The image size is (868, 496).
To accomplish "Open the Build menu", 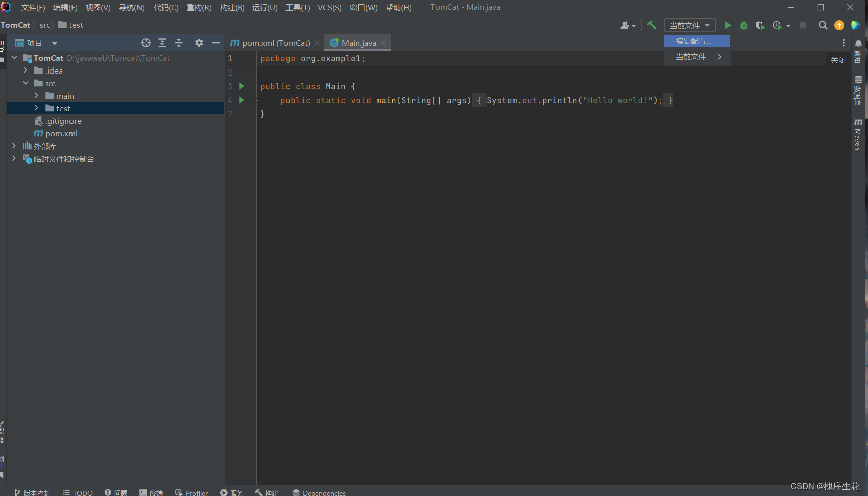I will [232, 7].
